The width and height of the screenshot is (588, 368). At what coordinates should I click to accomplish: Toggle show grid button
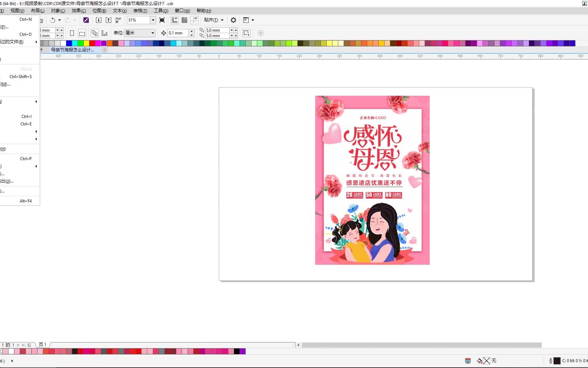pos(184,20)
